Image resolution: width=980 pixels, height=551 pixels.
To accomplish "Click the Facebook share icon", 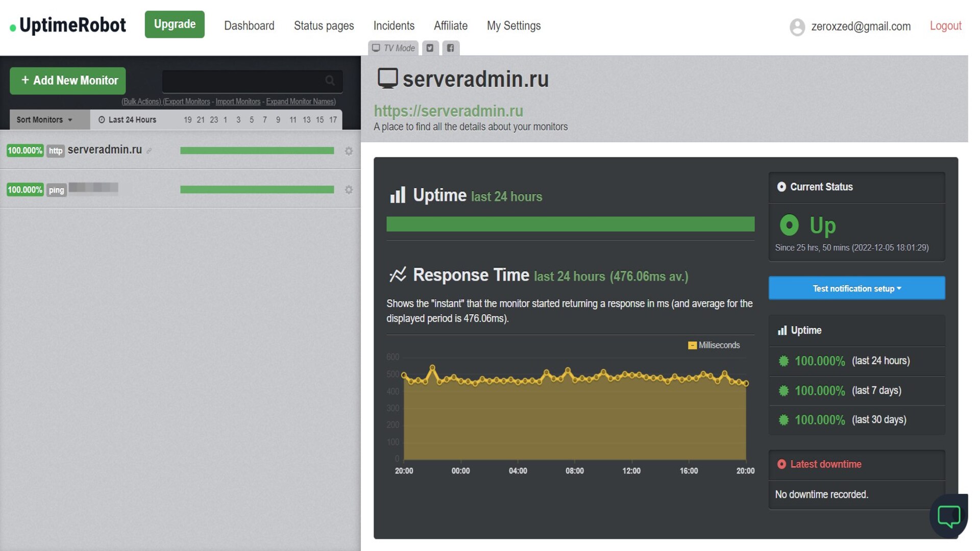I will click(x=450, y=48).
